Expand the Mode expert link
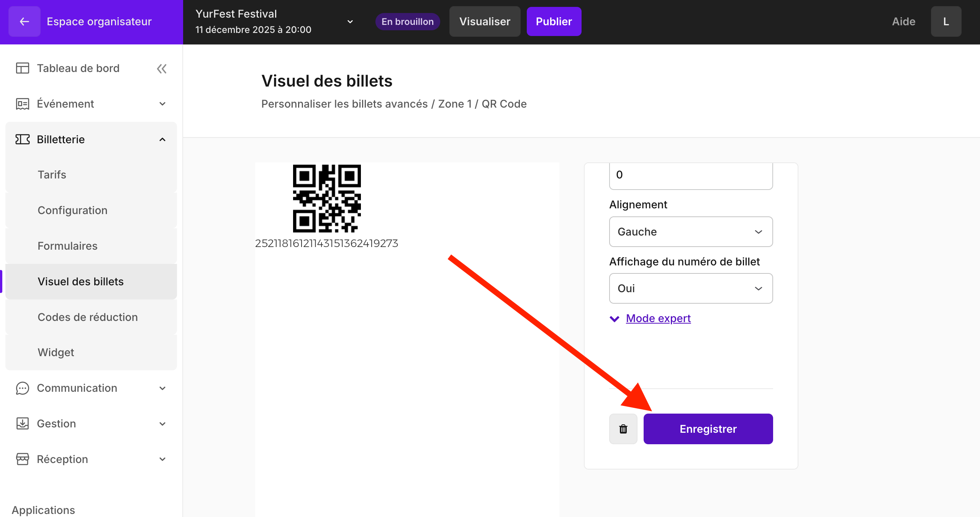The height and width of the screenshot is (517, 980). [x=658, y=318]
